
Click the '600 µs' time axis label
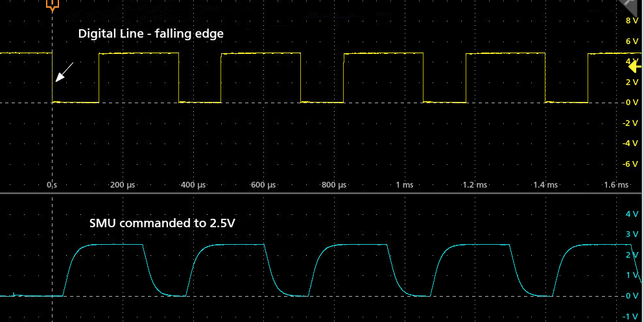[263, 185]
